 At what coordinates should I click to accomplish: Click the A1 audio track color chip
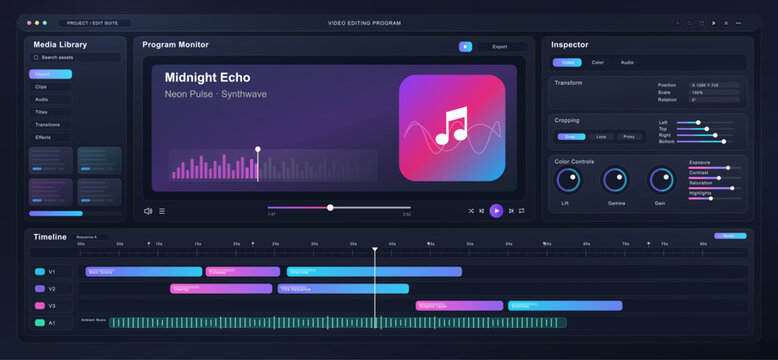click(x=40, y=323)
